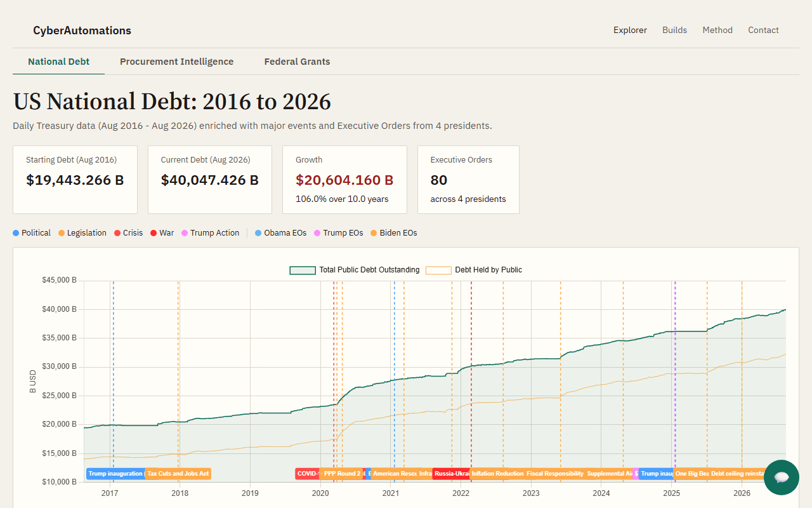The width and height of the screenshot is (812, 508).
Task: Click the 'US National Debt: 2016 to 2026' heading
Action: [172, 102]
